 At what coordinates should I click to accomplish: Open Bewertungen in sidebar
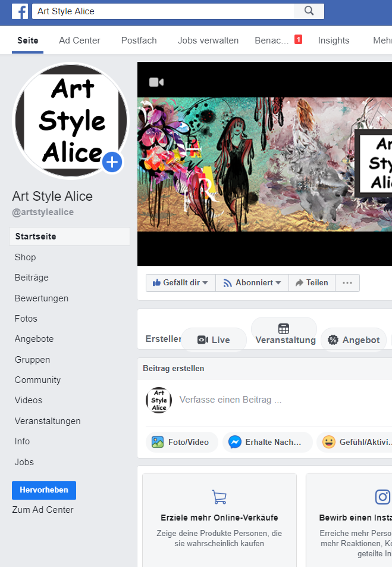[42, 298]
